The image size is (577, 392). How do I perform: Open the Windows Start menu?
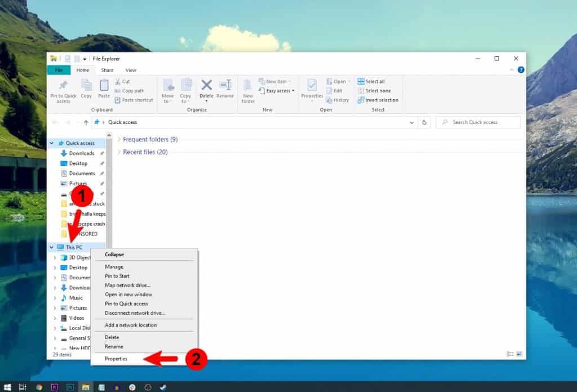point(7,387)
